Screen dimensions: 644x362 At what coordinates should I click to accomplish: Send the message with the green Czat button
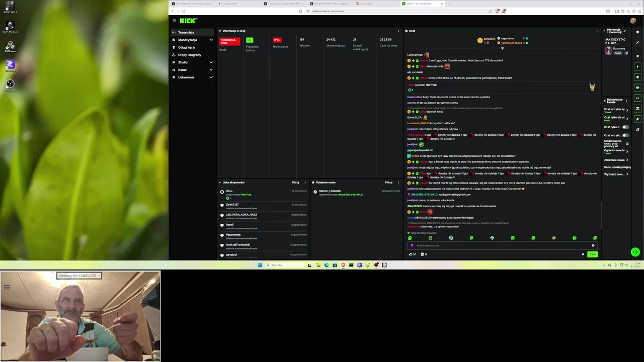592,254
